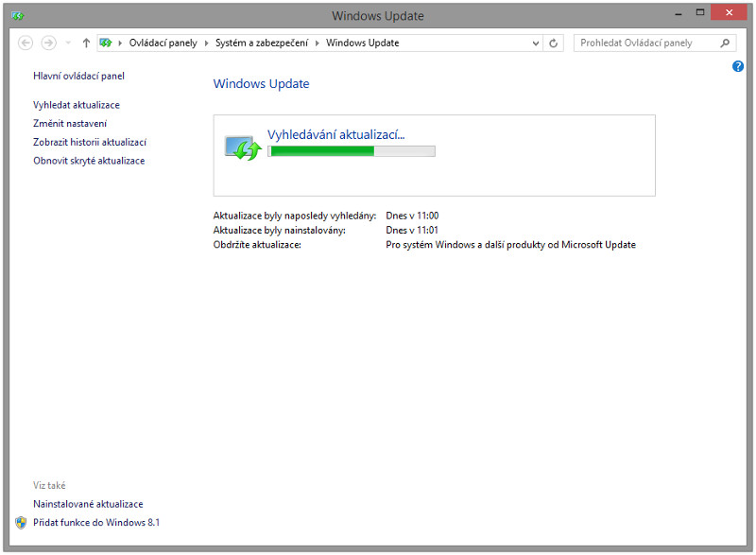Screen dimensions: 756x555
Task: Click the title bar Windows Update icon
Action: (x=17, y=16)
